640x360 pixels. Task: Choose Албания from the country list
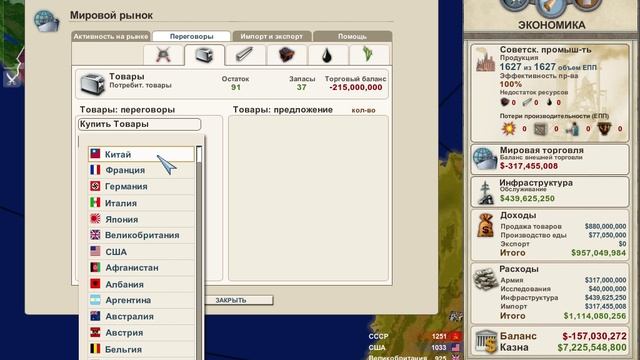tap(141, 284)
